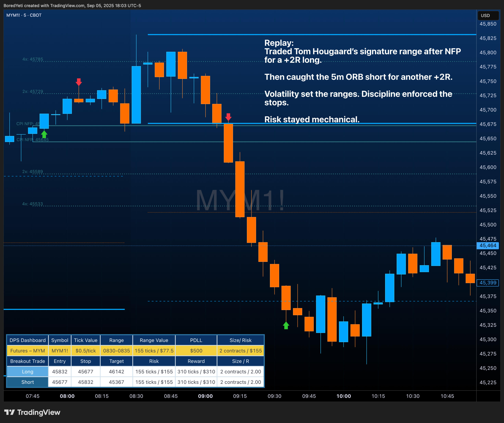Click the TradingView logo at bottom left
This screenshot has width=504, height=423.
pos(32,412)
